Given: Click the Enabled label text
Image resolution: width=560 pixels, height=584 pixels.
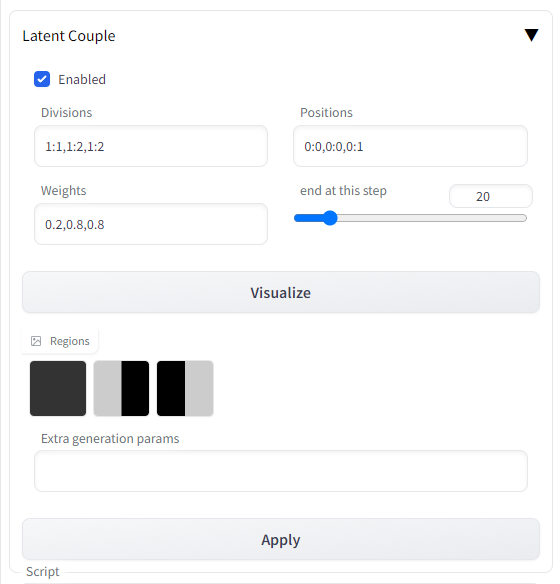Looking at the screenshot, I should pyautogui.click(x=82, y=79).
